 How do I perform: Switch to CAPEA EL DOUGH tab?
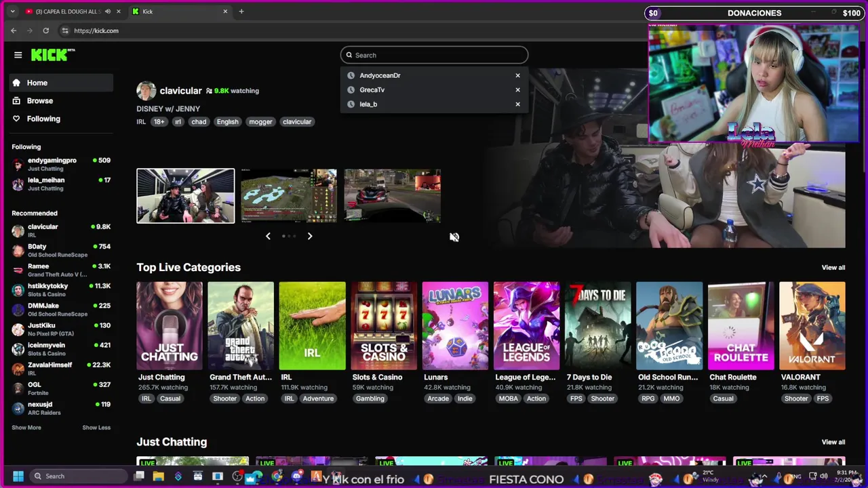tap(68, 12)
